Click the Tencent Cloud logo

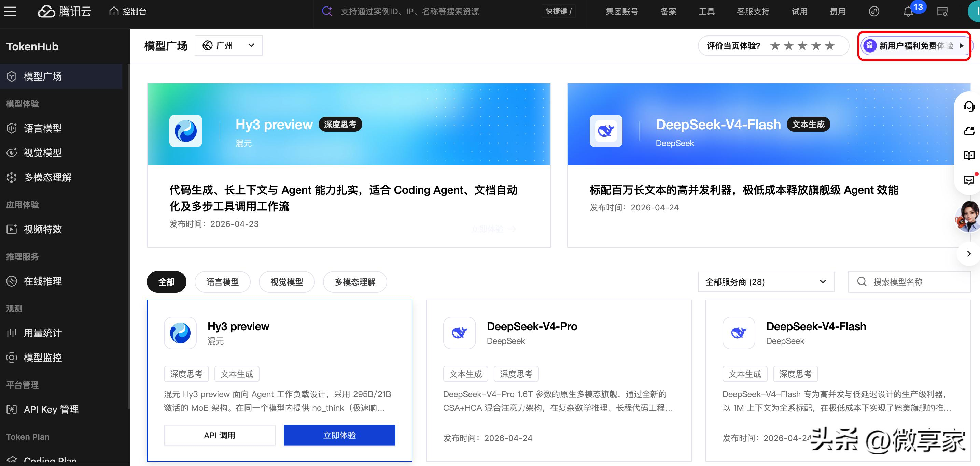click(65, 11)
